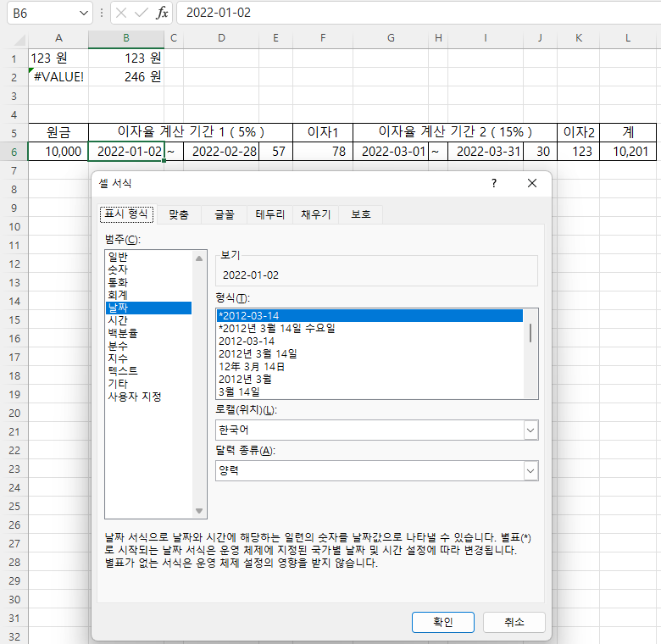
Task: Select column L header
Action: [x=628, y=38]
